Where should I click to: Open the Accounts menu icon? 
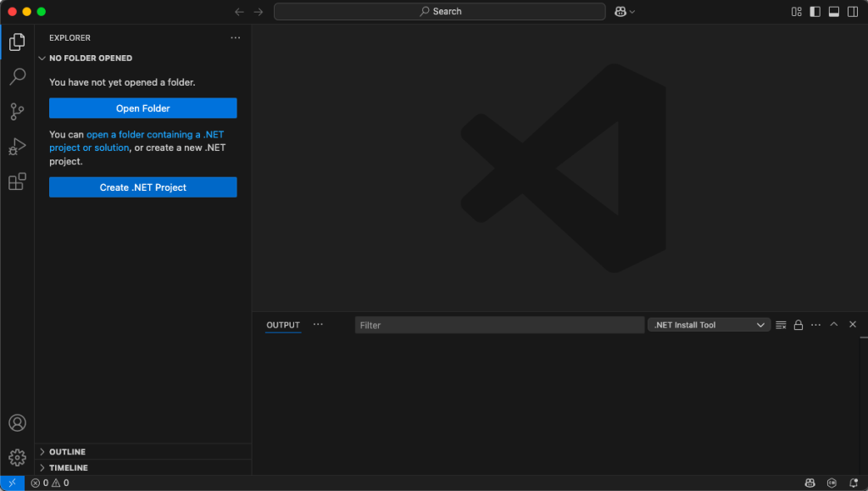pos(17,423)
